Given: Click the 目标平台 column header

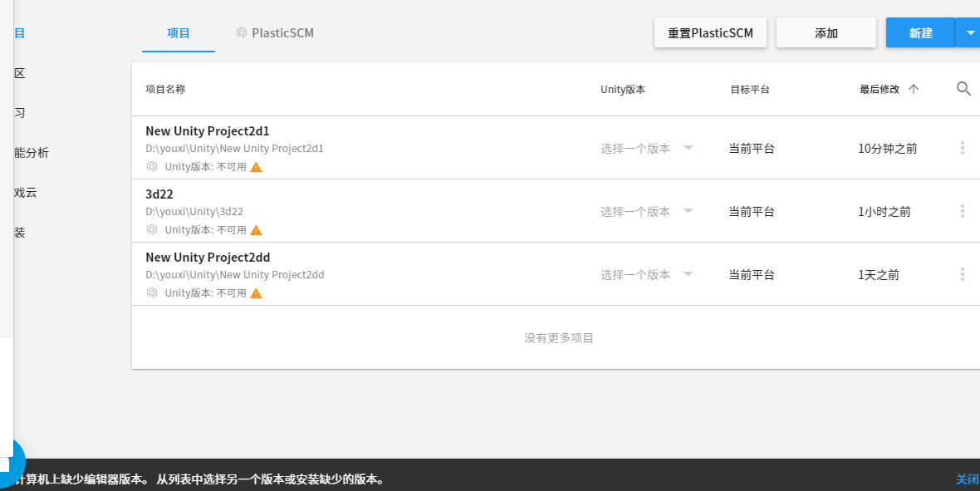Looking at the screenshot, I should 749,90.
